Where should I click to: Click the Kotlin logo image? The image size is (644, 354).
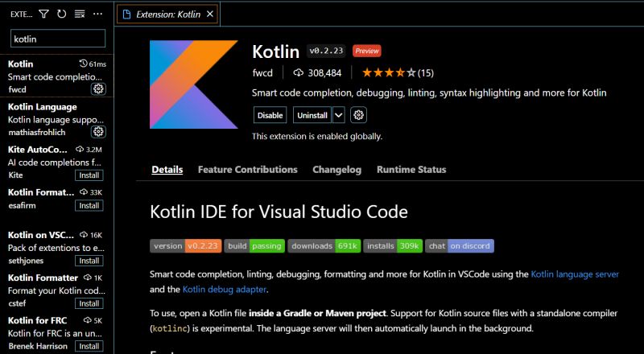click(x=194, y=84)
